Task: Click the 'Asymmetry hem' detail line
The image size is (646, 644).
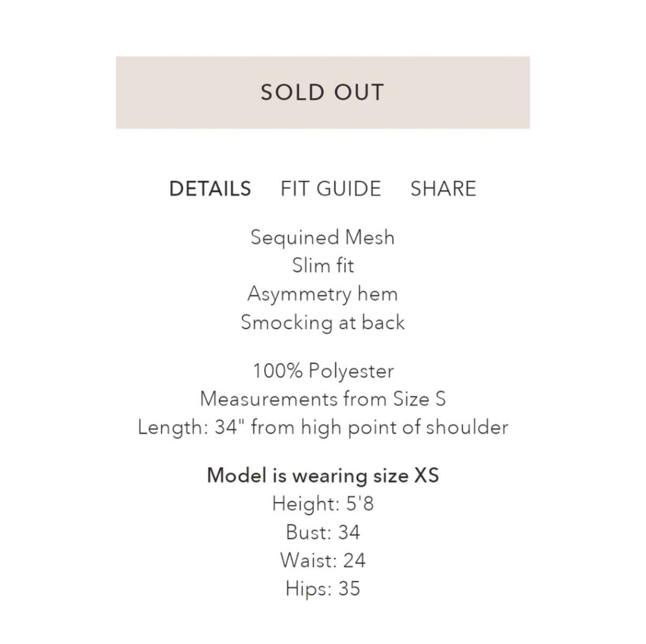Action: (322, 294)
